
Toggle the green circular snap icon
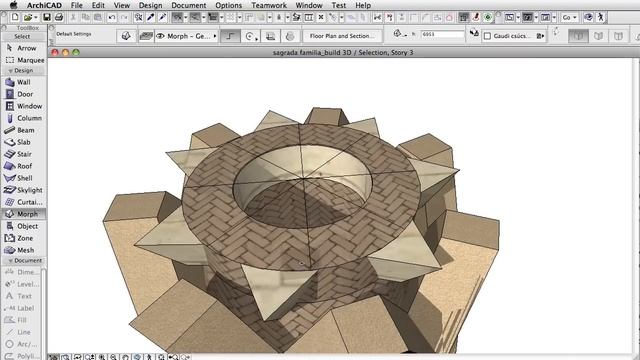(x=488, y=17)
